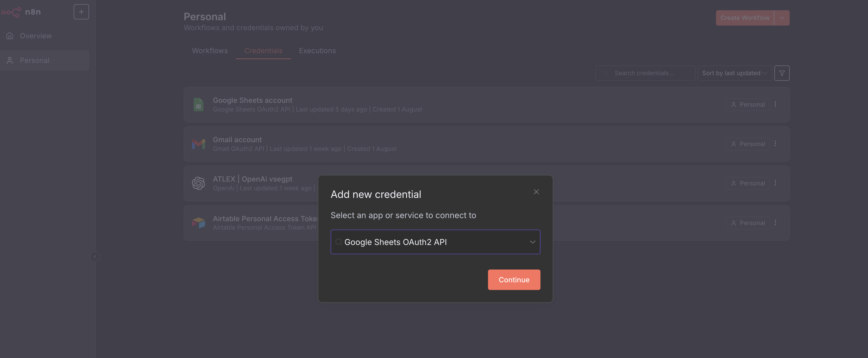
Task: Select Personal in the sidebar
Action: pos(45,60)
